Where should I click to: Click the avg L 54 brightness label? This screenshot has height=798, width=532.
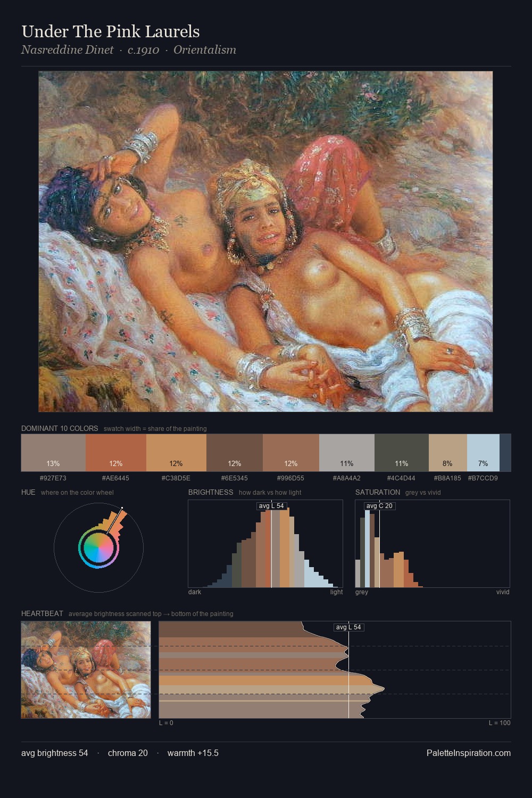(x=271, y=506)
